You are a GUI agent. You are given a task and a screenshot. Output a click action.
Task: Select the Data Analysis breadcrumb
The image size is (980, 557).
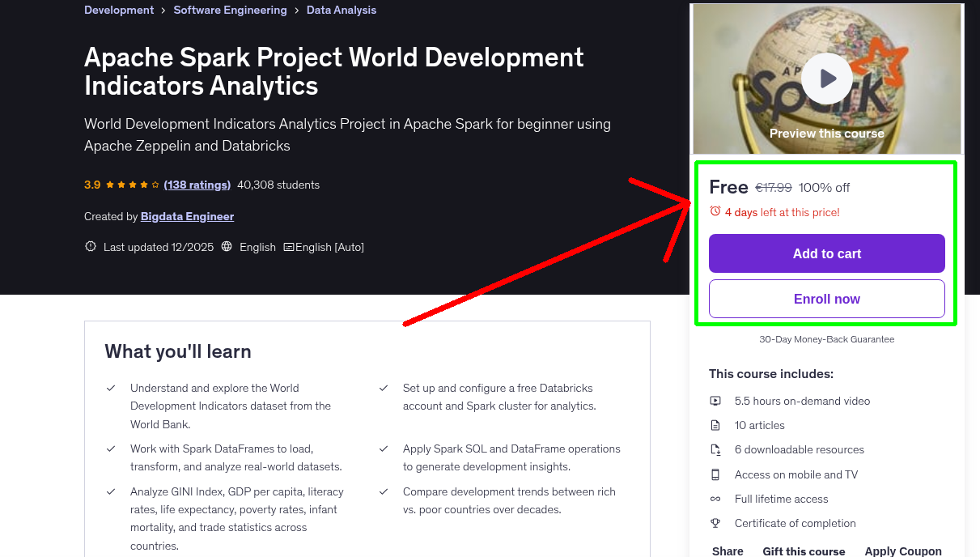(341, 10)
